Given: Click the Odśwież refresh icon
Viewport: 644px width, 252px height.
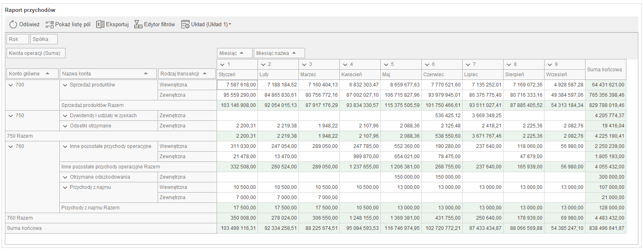Looking at the screenshot, I should [13, 25].
